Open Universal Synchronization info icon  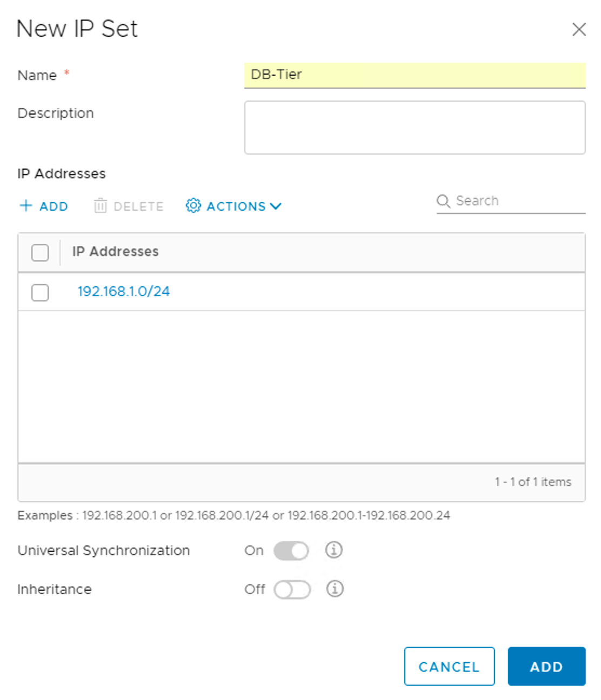click(334, 550)
